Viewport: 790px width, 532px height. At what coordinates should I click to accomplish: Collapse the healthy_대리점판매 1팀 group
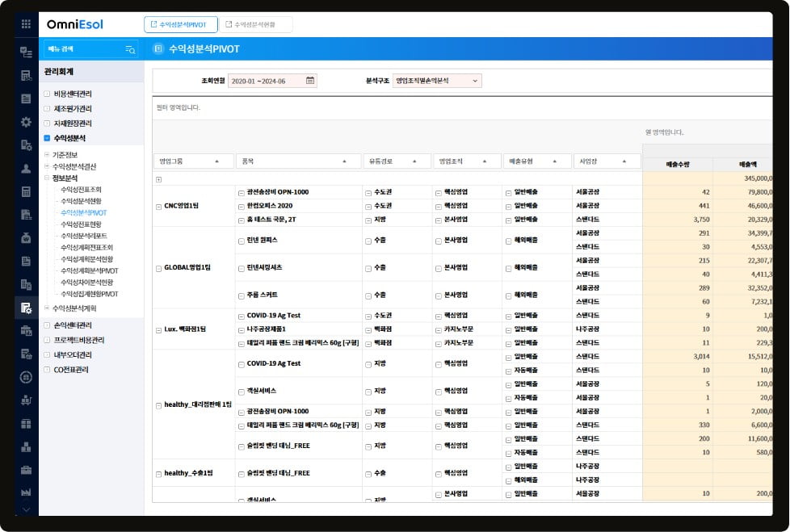[158, 406]
